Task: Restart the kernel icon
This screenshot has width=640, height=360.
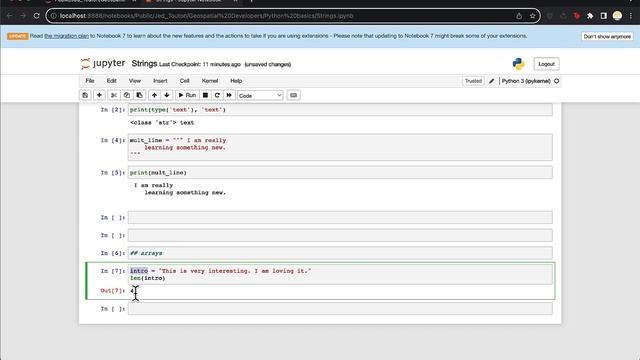Action: pos(217,95)
